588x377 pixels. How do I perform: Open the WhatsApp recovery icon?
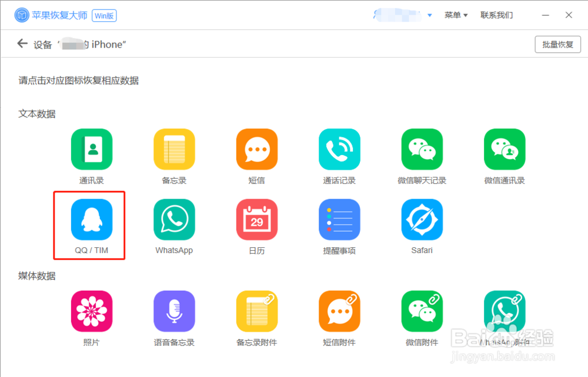174,220
